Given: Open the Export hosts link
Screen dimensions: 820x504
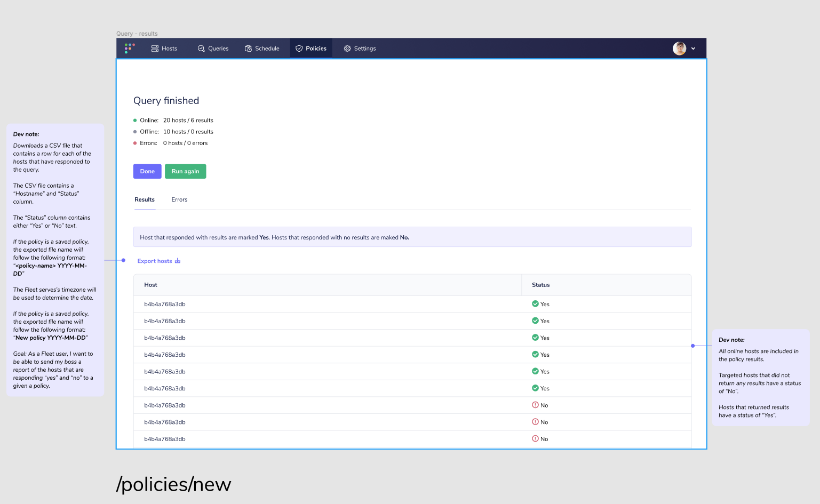Looking at the screenshot, I should point(155,261).
